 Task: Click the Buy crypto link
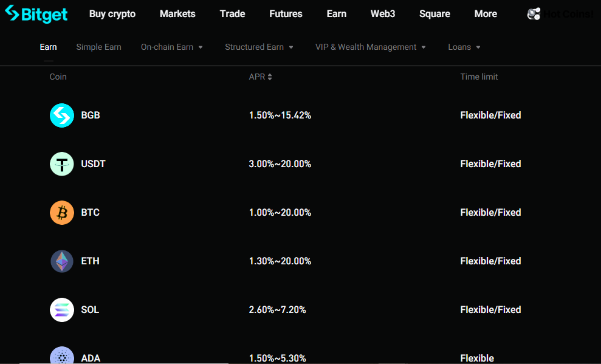[x=112, y=13]
